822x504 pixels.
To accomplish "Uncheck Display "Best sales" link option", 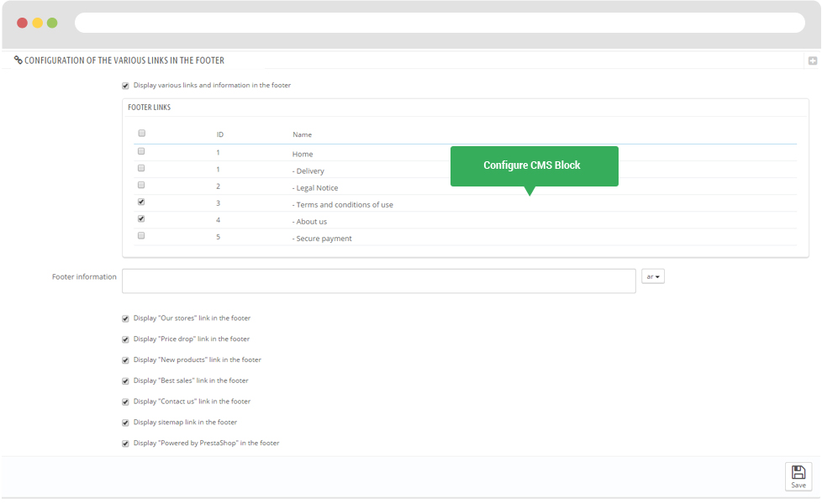I will point(125,381).
